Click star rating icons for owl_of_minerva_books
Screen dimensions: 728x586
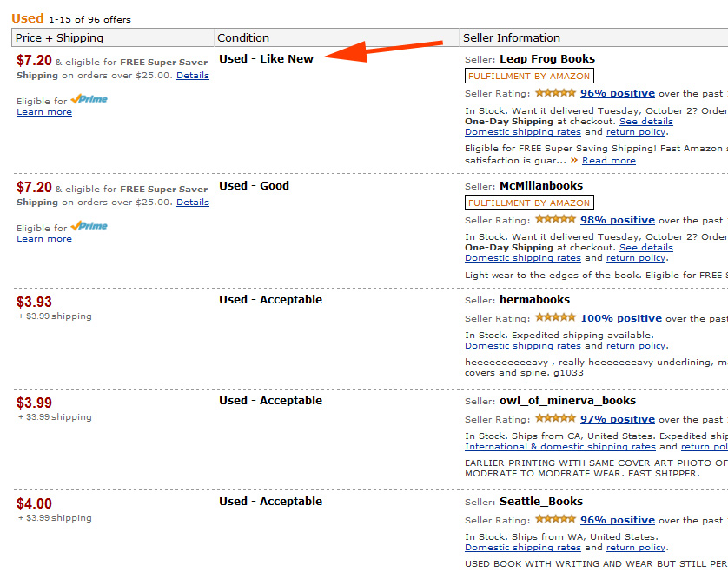tap(555, 418)
